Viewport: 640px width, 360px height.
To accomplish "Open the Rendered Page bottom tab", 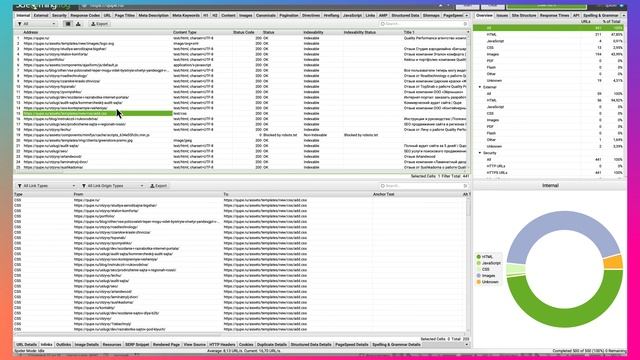I will coord(166,344).
